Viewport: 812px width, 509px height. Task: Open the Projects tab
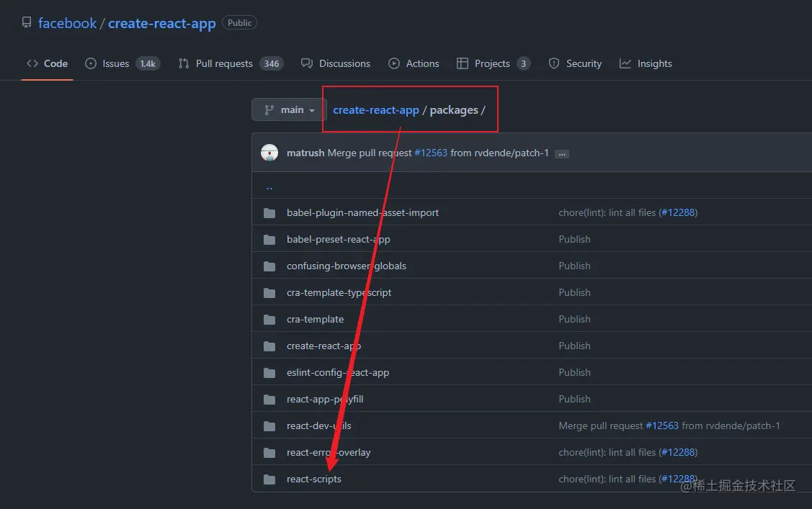pos(492,63)
